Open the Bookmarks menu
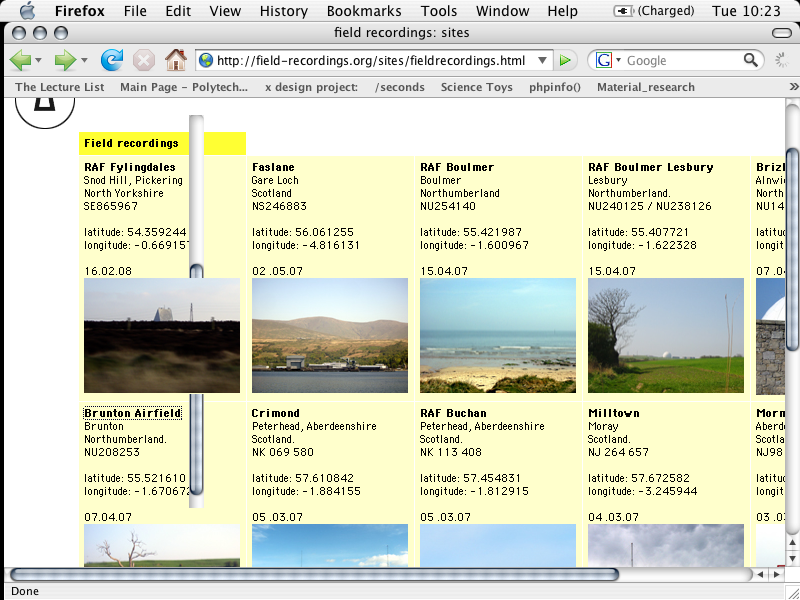 [x=364, y=11]
